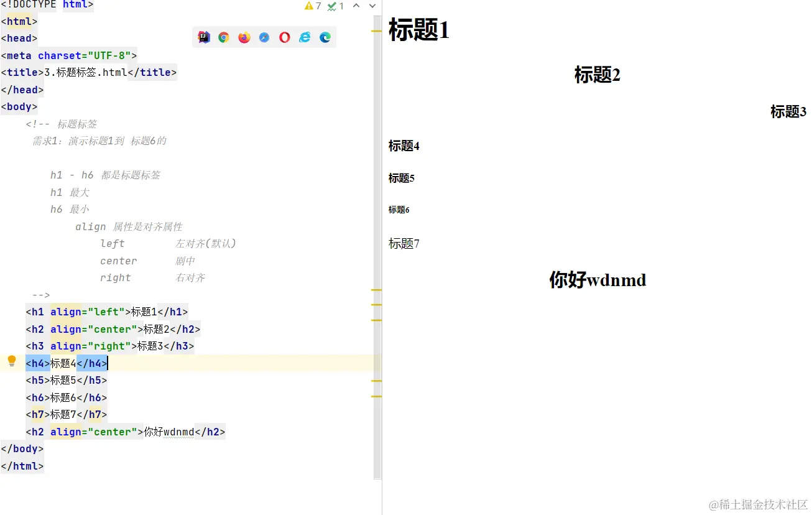Screen dimensions: 812x515
Task: Click the <h7> opening tag
Action: point(38,414)
